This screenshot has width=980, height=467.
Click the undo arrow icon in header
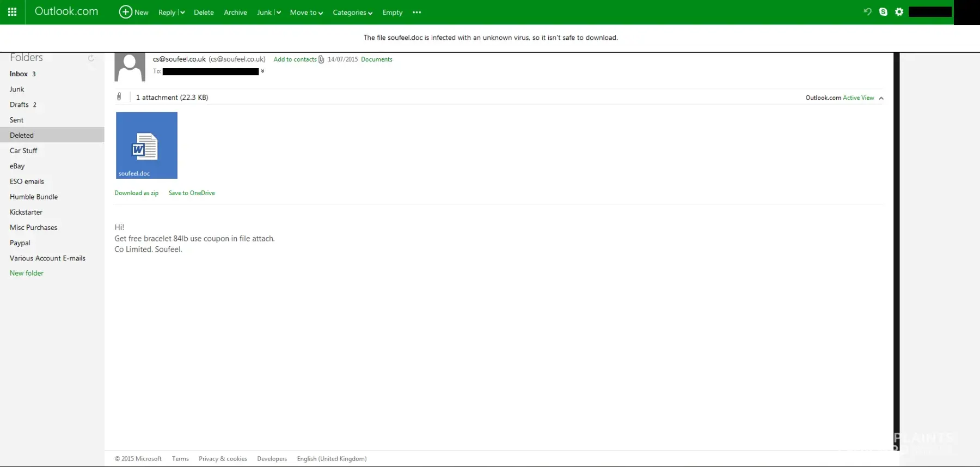click(867, 12)
